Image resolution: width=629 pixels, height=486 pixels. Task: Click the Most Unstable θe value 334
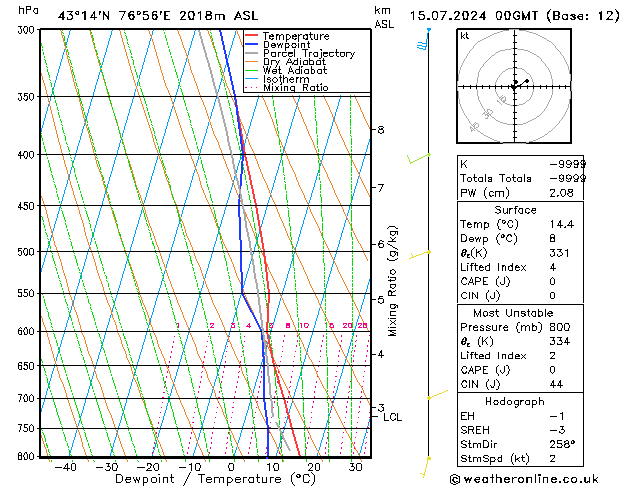[559, 342]
